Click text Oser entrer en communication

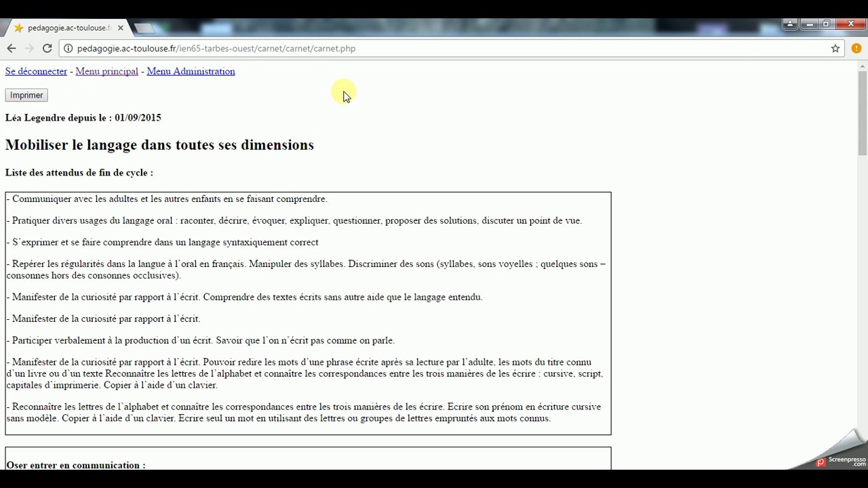[76, 465]
